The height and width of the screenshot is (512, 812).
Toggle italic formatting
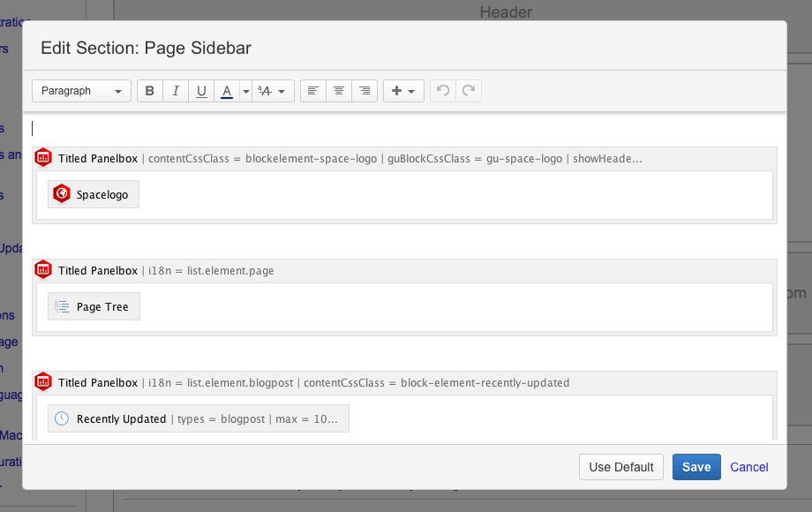click(176, 90)
